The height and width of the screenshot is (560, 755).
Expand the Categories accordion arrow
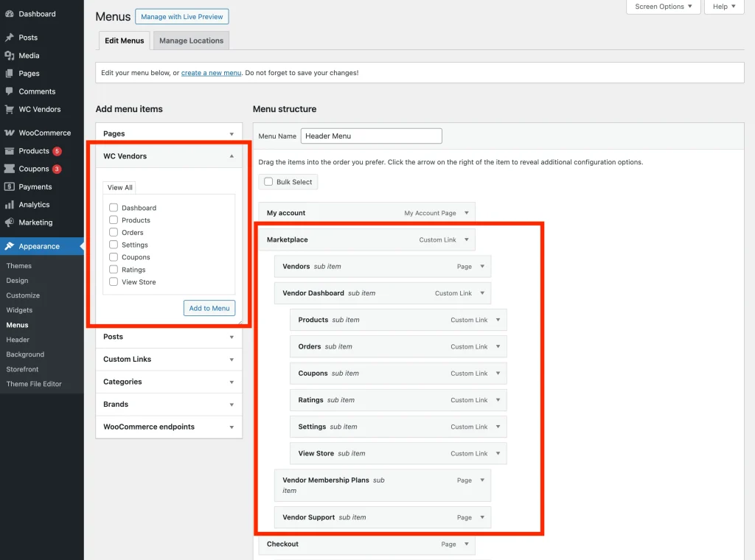coord(232,382)
